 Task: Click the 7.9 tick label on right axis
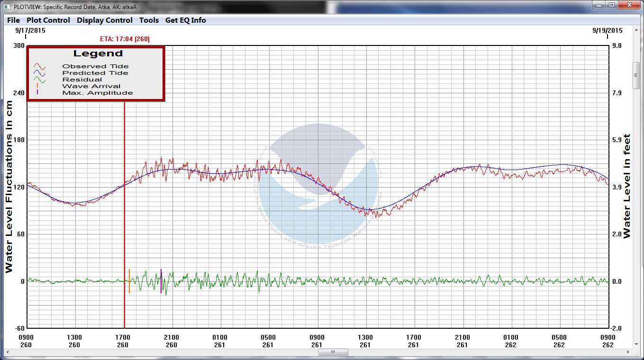point(616,93)
